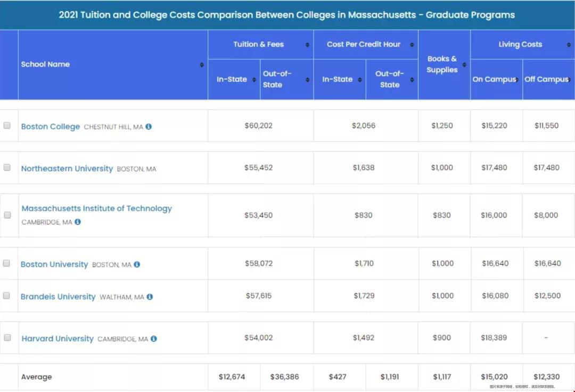Click Boston College on-campus cost $15,220
Image resolution: width=575 pixels, height=392 pixels.
pos(494,126)
